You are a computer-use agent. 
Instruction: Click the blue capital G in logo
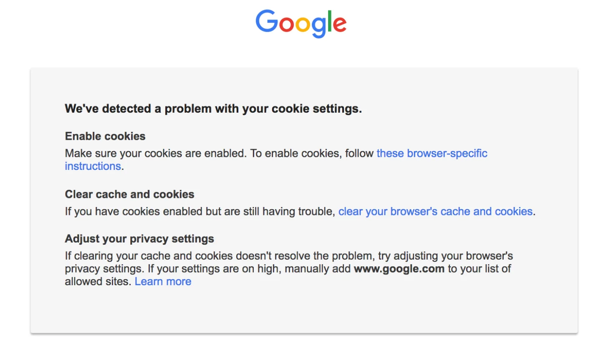click(x=267, y=21)
